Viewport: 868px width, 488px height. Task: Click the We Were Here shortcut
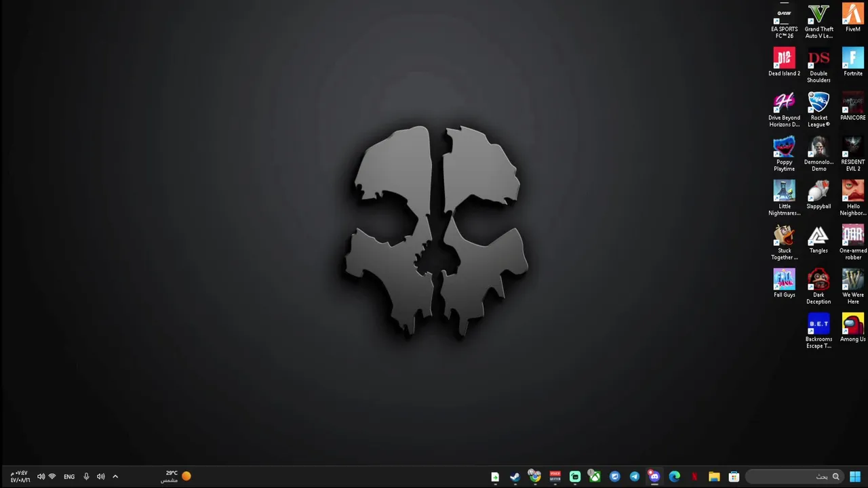click(x=853, y=287)
